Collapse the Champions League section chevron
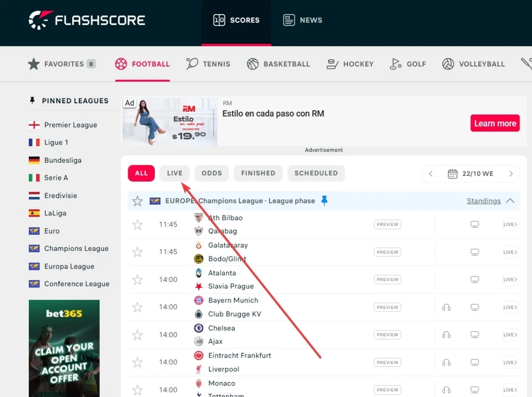This screenshot has width=532, height=397. (510, 201)
